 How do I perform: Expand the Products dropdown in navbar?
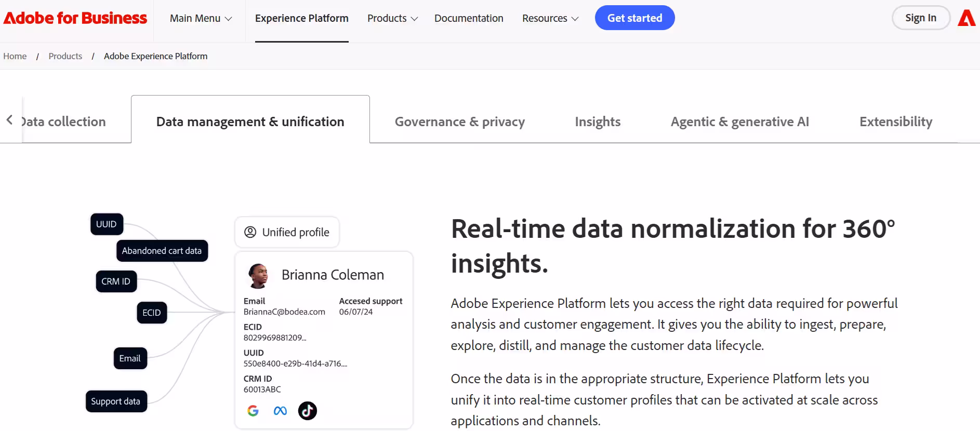click(392, 18)
